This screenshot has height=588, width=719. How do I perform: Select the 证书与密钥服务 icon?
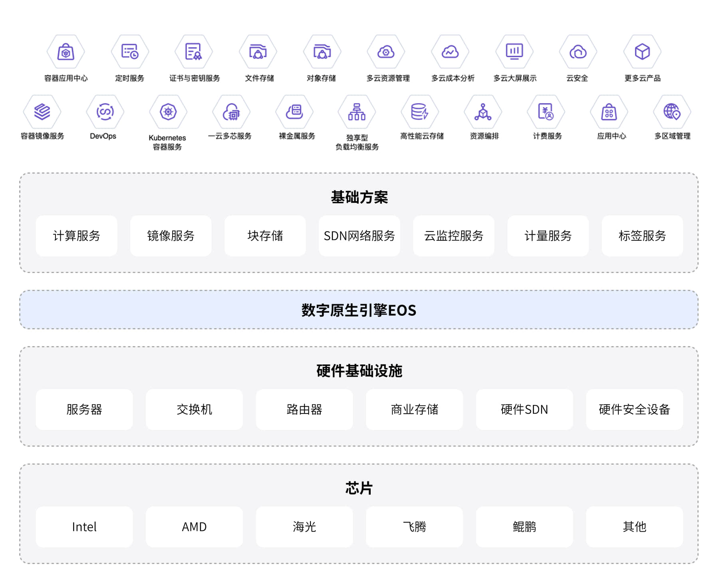(x=194, y=52)
